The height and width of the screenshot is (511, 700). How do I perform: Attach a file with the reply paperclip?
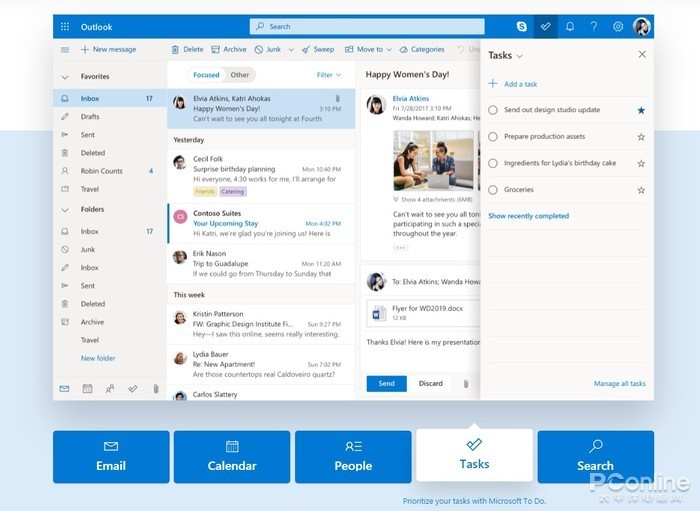pyautogui.click(x=466, y=384)
